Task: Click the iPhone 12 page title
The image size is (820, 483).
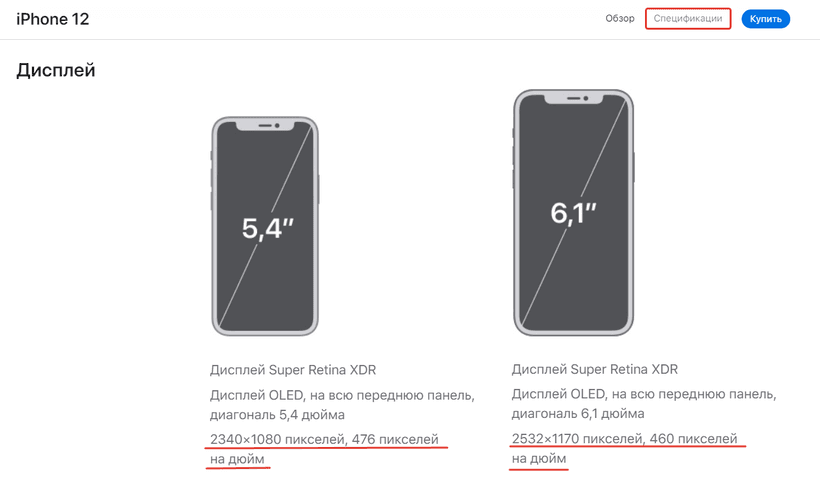Action: click(x=52, y=19)
